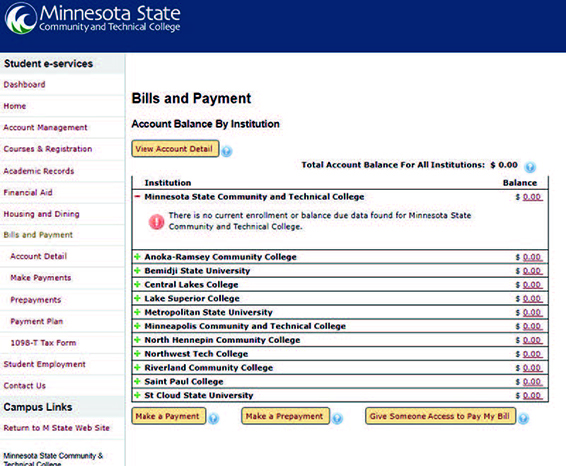566x466 pixels.
Task: Open help icon beside Total Account Balance
Action: [530, 167]
